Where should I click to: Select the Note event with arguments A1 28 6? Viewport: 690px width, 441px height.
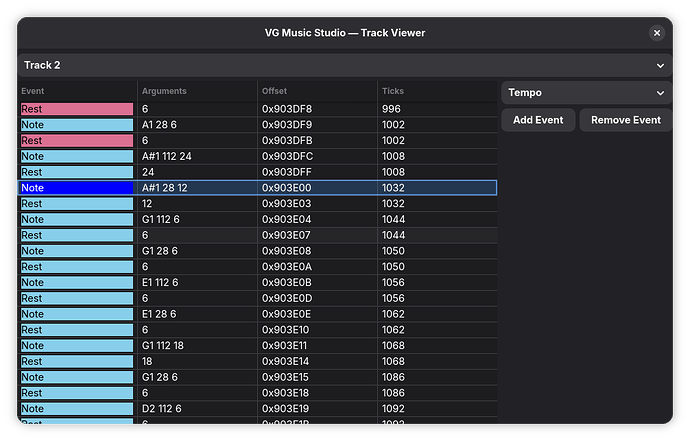77,125
